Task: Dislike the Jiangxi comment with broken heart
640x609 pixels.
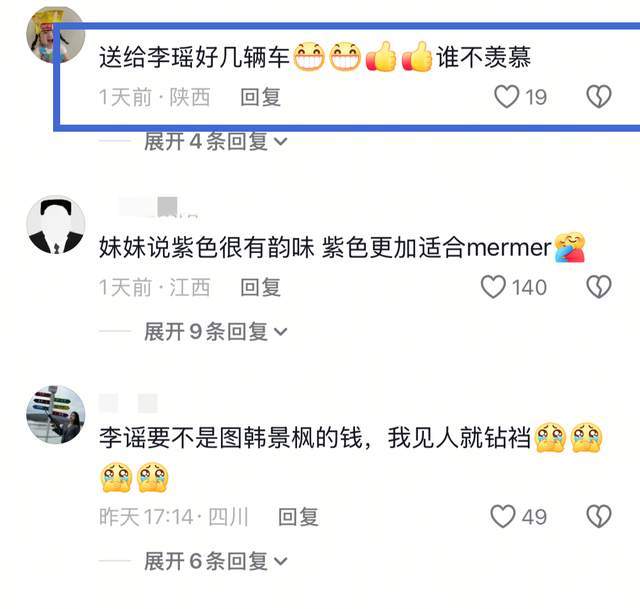Action: coord(599,287)
